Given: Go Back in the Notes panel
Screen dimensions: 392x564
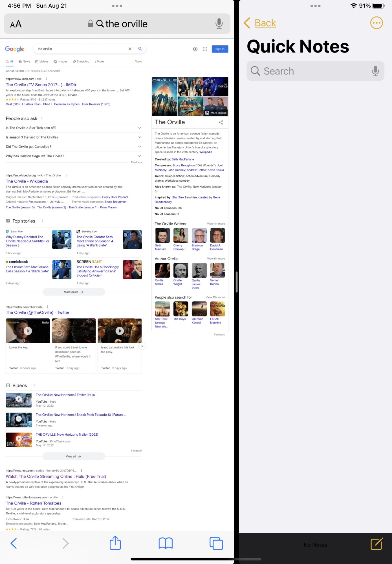Looking at the screenshot, I should coord(260,23).
